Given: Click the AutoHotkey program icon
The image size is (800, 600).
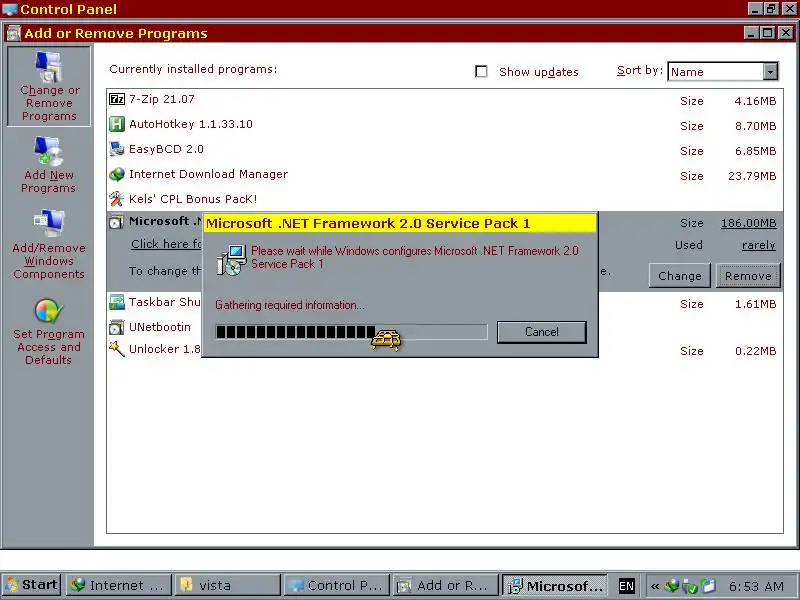Looking at the screenshot, I should pos(117,124).
